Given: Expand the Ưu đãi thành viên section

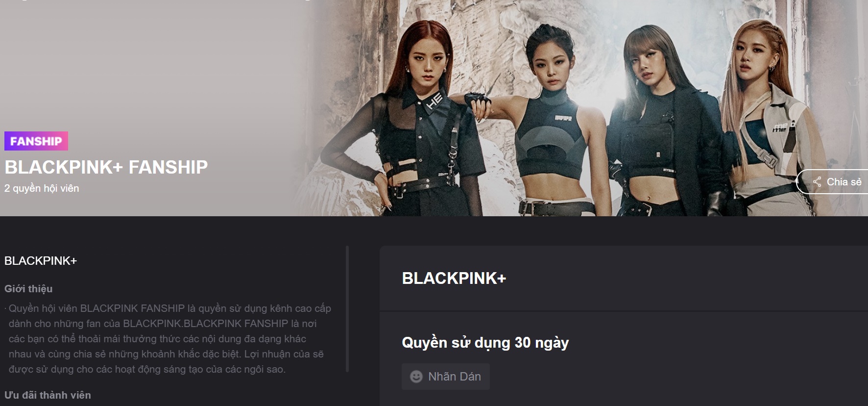Looking at the screenshot, I should click(x=48, y=395).
